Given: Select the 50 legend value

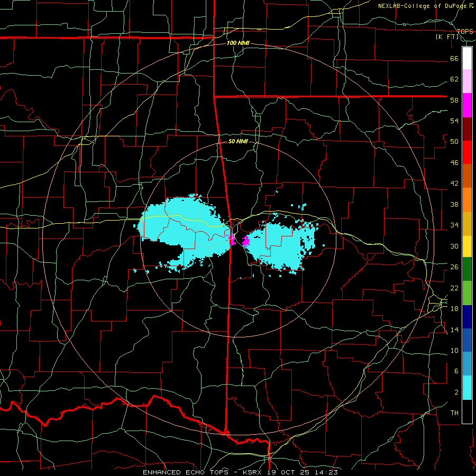Looking at the screenshot, I should [454, 141].
